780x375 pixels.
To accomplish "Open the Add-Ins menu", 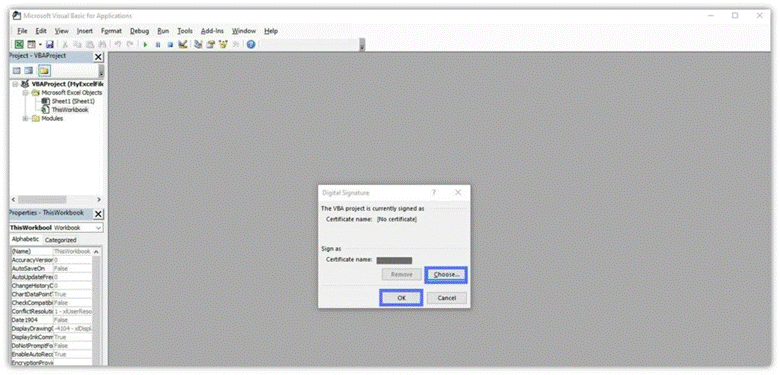I will click(x=212, y=31).
